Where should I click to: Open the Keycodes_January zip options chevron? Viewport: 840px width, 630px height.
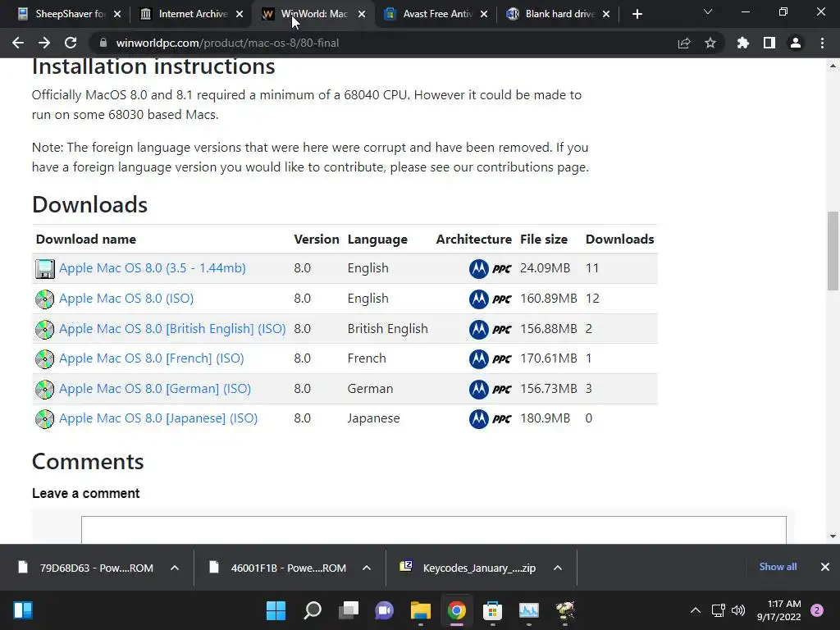point(558,568)
